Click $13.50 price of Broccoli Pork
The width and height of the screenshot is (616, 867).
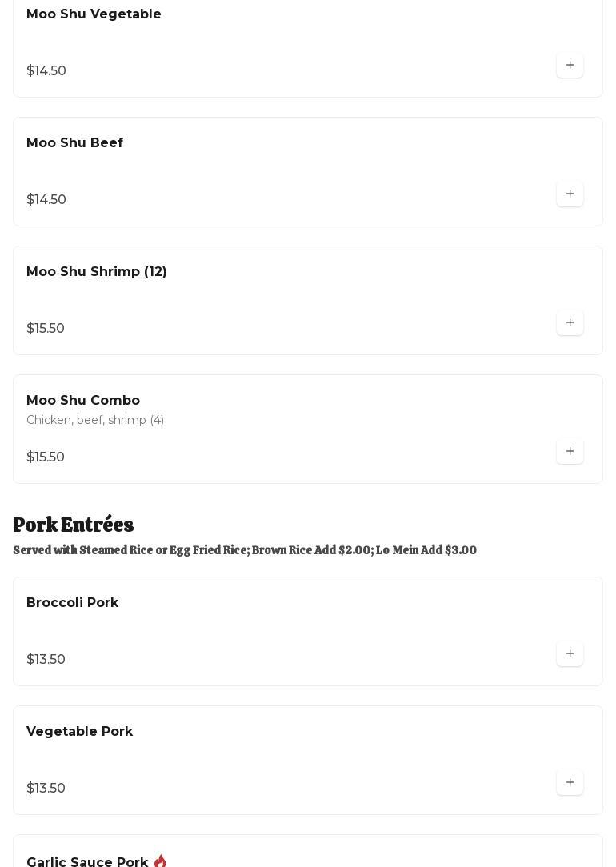click(x=46, y=659)
